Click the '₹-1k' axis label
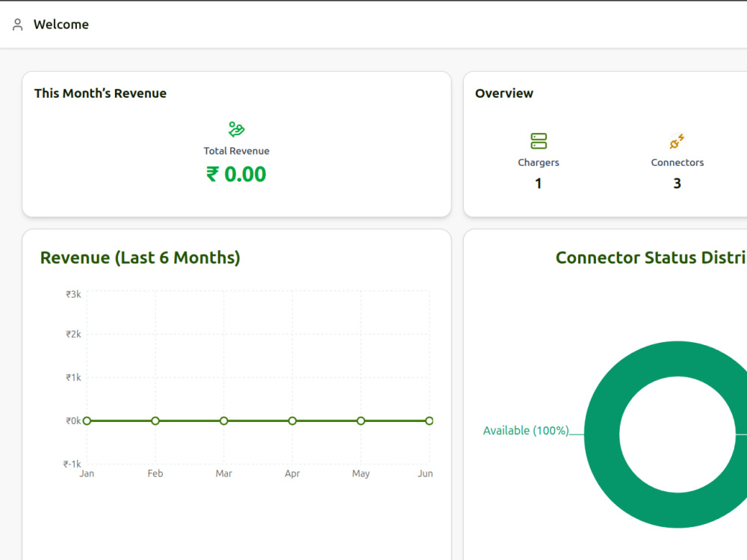The height and width of the screenshot is (560, 747). tap(72, 464)
